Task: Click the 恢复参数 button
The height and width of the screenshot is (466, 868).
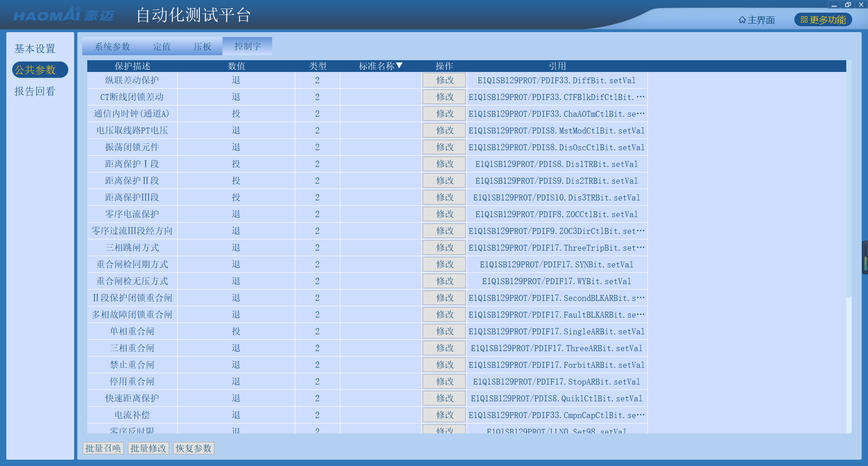Action: tap(193, 448)
